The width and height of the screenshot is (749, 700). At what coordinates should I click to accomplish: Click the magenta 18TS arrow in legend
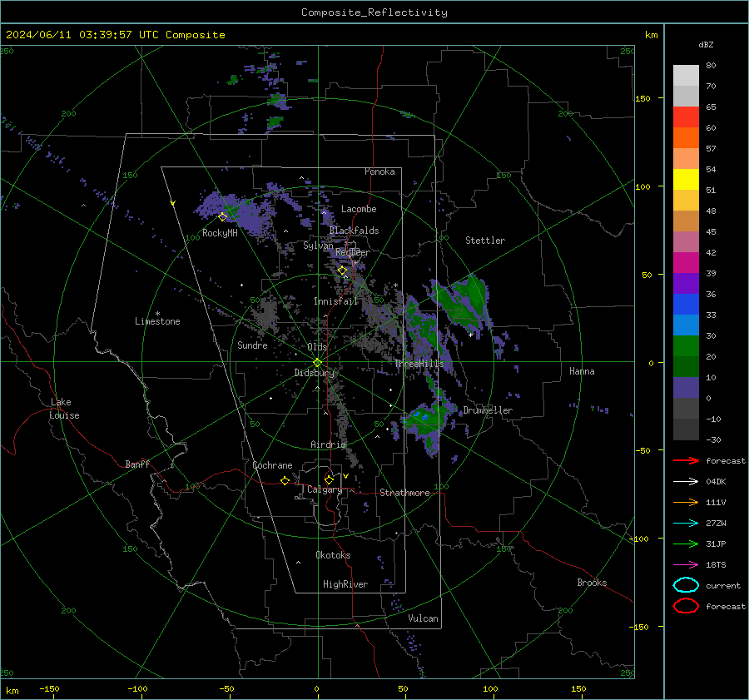[x=686, y=565]
